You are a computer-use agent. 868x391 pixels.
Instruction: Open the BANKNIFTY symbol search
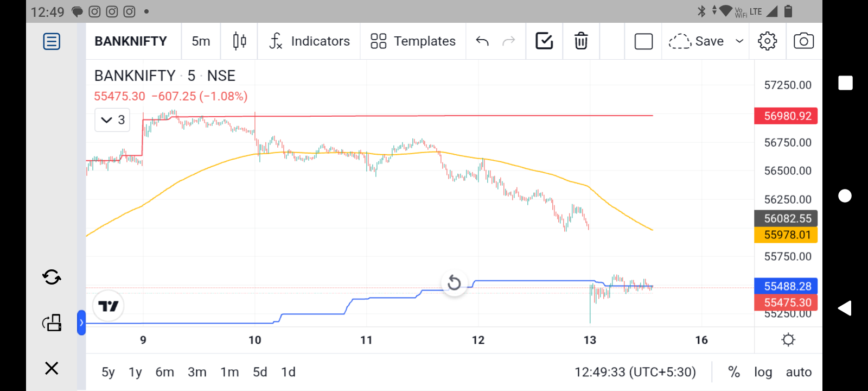(131, 41)
